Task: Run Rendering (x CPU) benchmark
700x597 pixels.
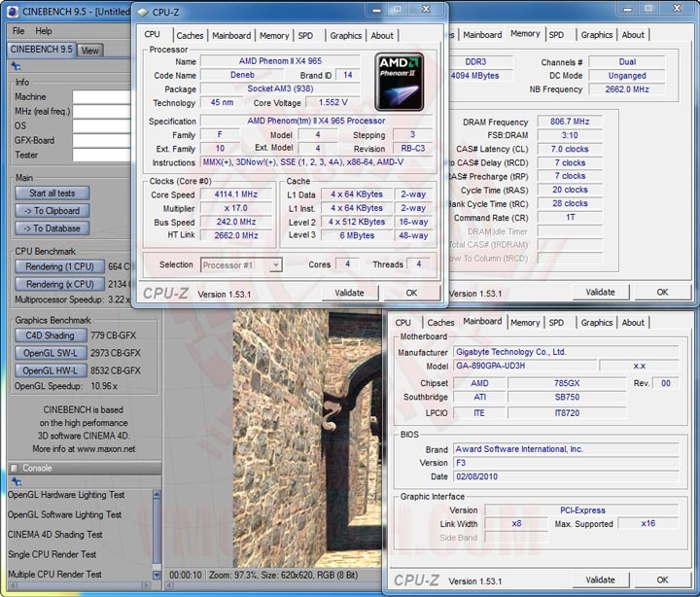Action: click(x=59, y=284)
